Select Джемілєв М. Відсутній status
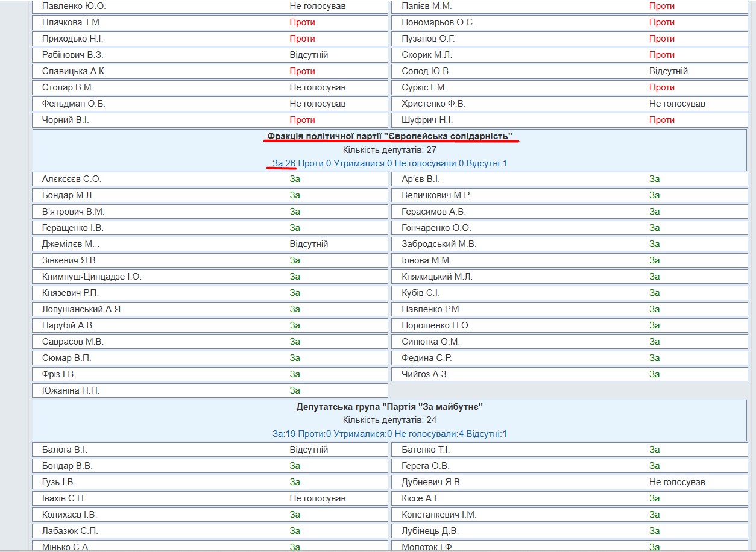This screenshot has height=552, width=756. click(x=309, y=244)
